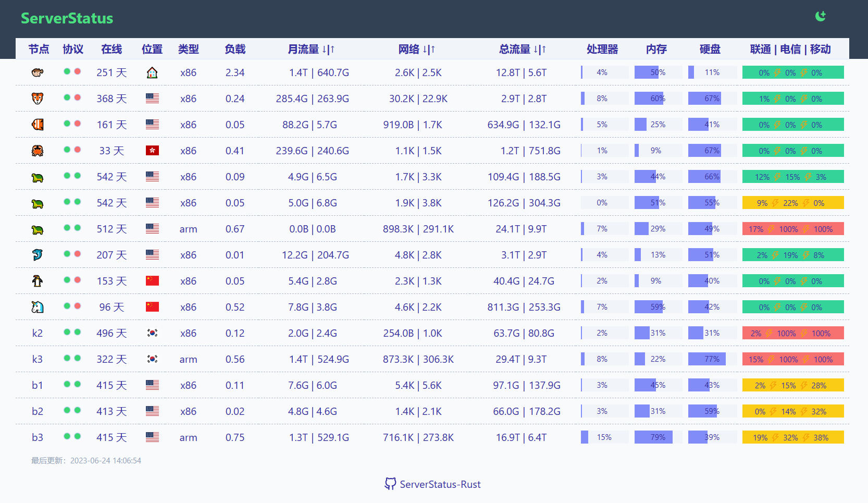
Task: Select the clownfish node icon
Action: [38, 125]
